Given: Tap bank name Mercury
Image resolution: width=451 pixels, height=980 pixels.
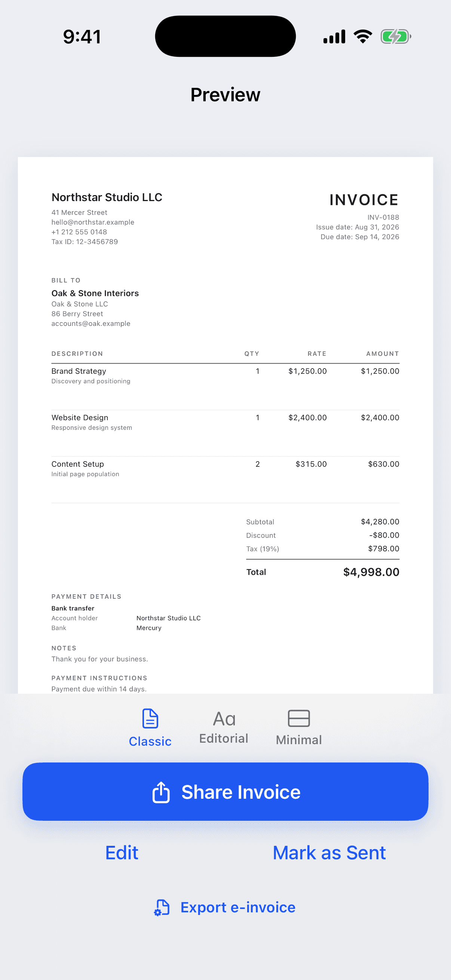Looking at the screenshot, I should point(149,628).
